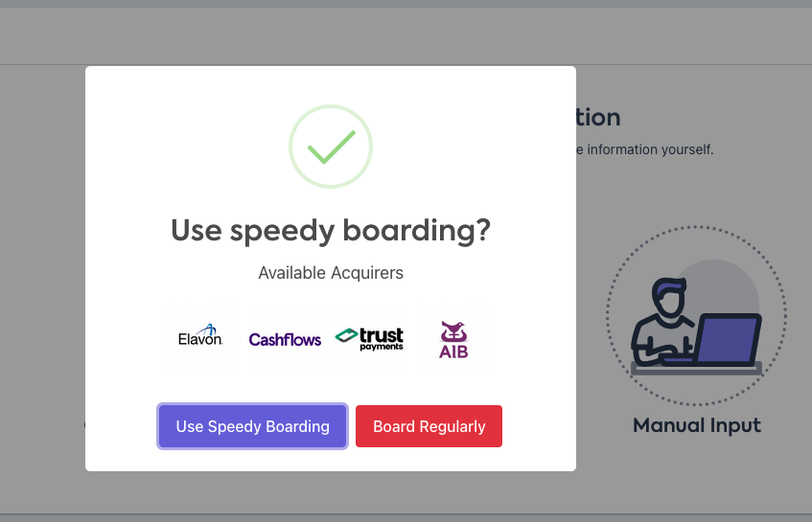Click the Elavon acquirer logo
The width and height of the screenshot is (812, 522).
200,338
